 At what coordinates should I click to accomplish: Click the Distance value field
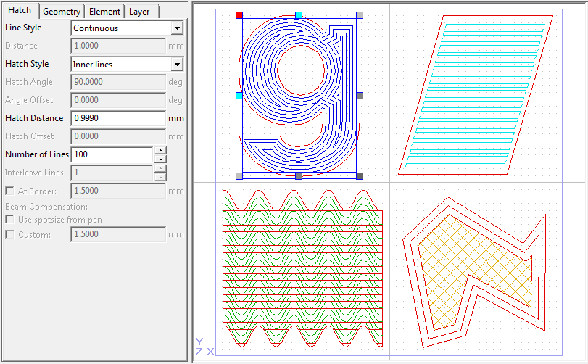[x=118, y=46]
